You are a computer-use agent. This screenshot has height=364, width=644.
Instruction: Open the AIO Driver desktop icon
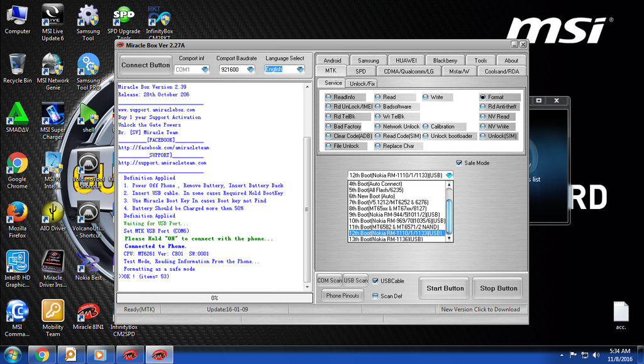pyautogui.click(x=53, y=213)
